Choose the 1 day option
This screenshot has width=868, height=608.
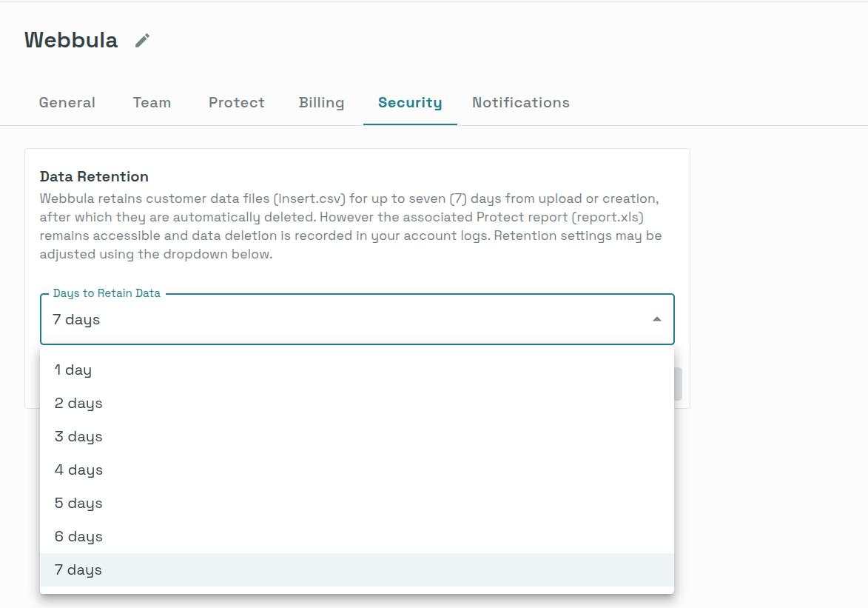click(357, 370)
